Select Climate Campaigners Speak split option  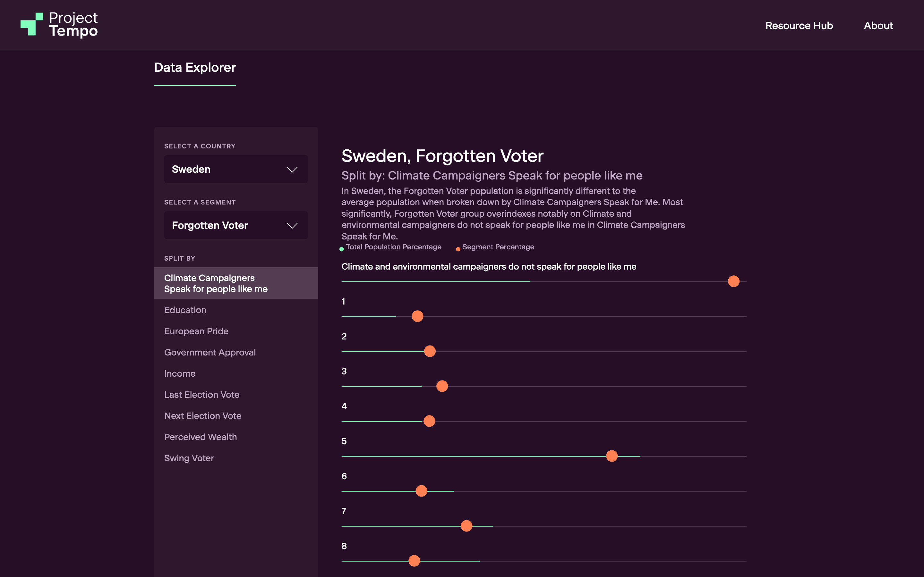(x=216, y=284)
